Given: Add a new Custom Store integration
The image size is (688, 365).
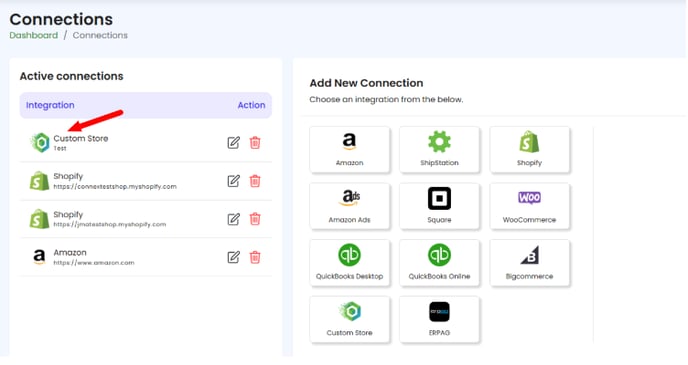Looking at the screenshot, I should [349, 319].
